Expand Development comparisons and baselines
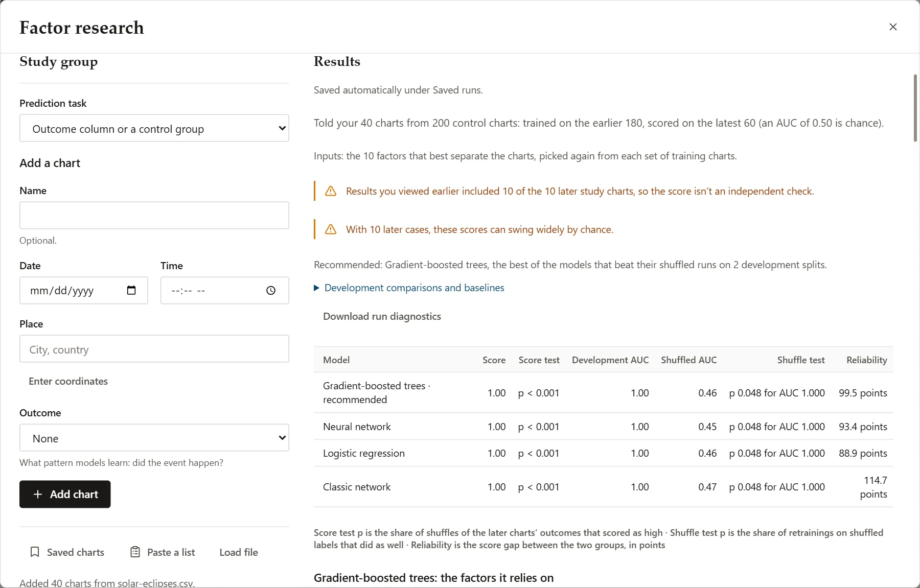 tap(409, 288)
